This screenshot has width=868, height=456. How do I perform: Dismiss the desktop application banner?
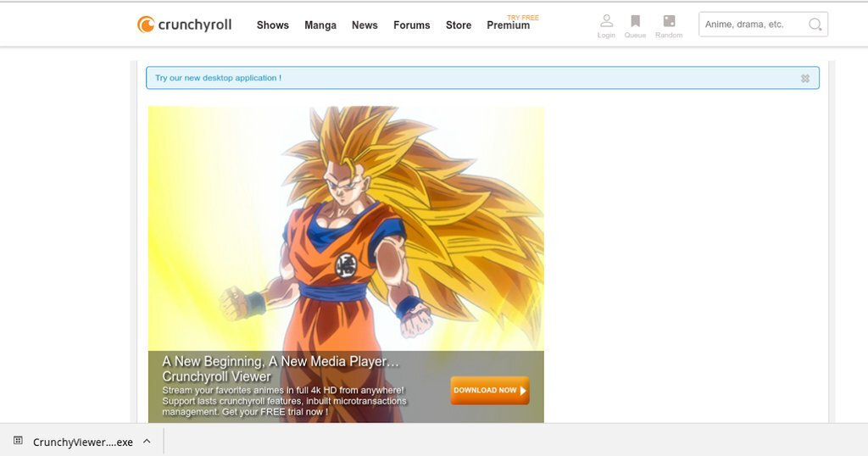805,79
